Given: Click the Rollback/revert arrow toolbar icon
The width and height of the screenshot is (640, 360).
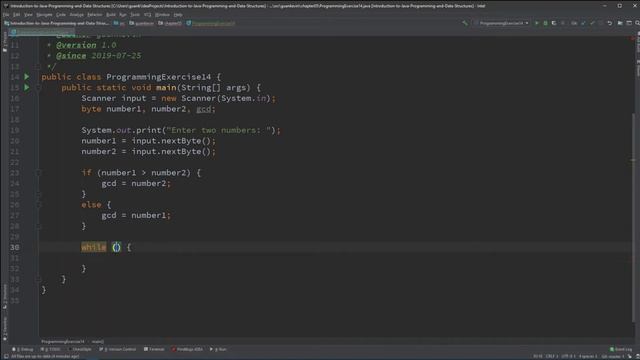Looking at the screenshot, I should click(610, 23).
